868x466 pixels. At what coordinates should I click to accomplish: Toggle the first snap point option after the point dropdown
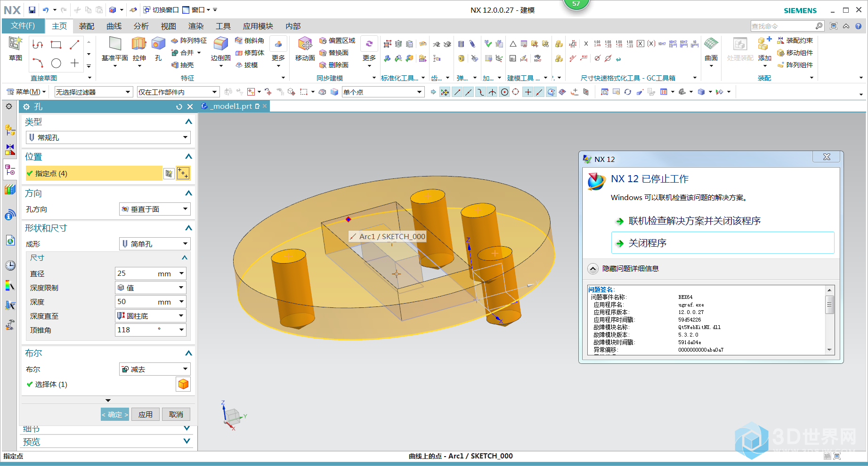445,92
